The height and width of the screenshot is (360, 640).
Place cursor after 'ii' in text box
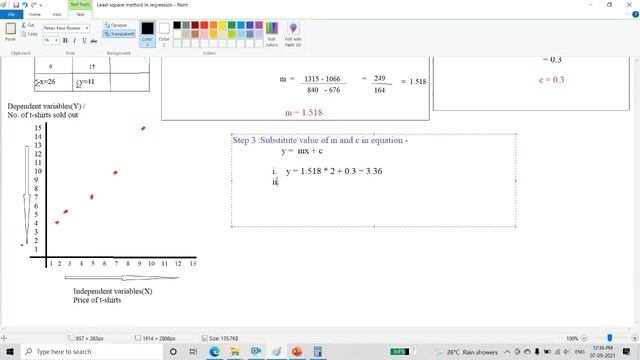coord(278,182)
